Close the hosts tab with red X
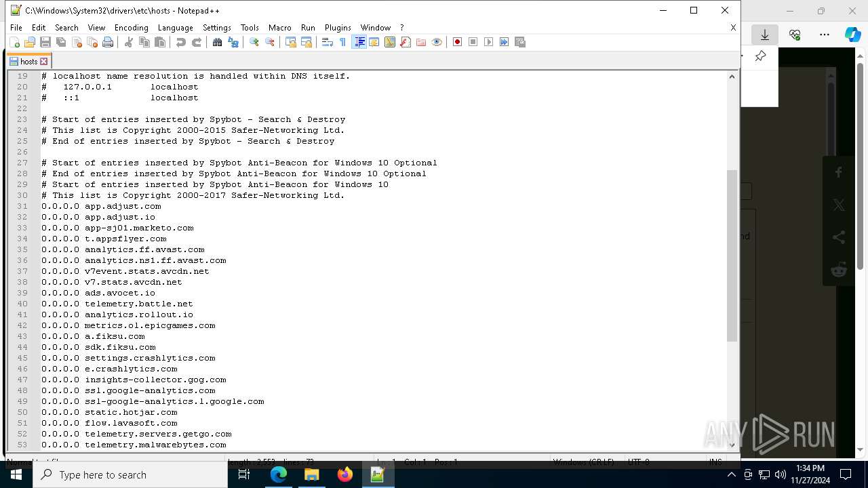Image resolution: width=868 pixels, height=488 pixels. point(44,61)
